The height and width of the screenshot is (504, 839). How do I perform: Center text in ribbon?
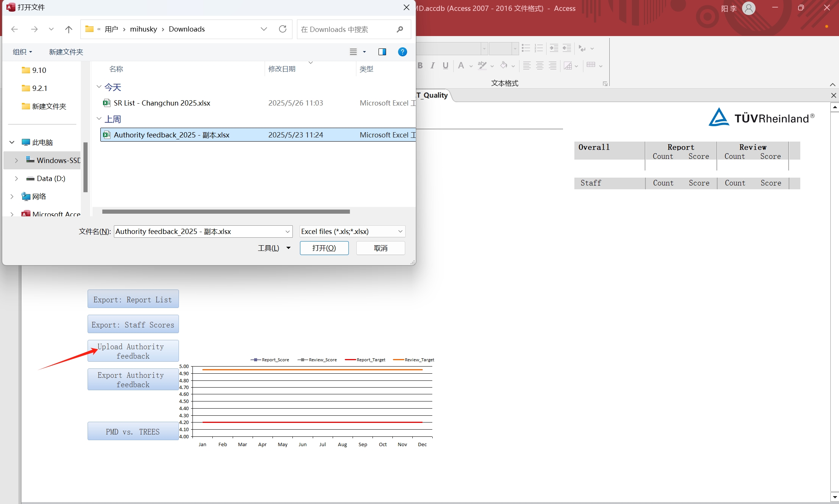(x=540, y=66)
